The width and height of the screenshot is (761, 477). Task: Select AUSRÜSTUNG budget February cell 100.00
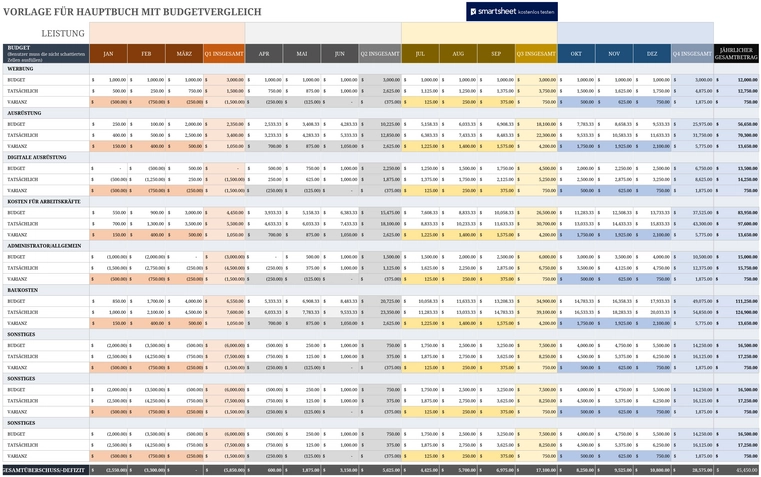click(146, 124)
